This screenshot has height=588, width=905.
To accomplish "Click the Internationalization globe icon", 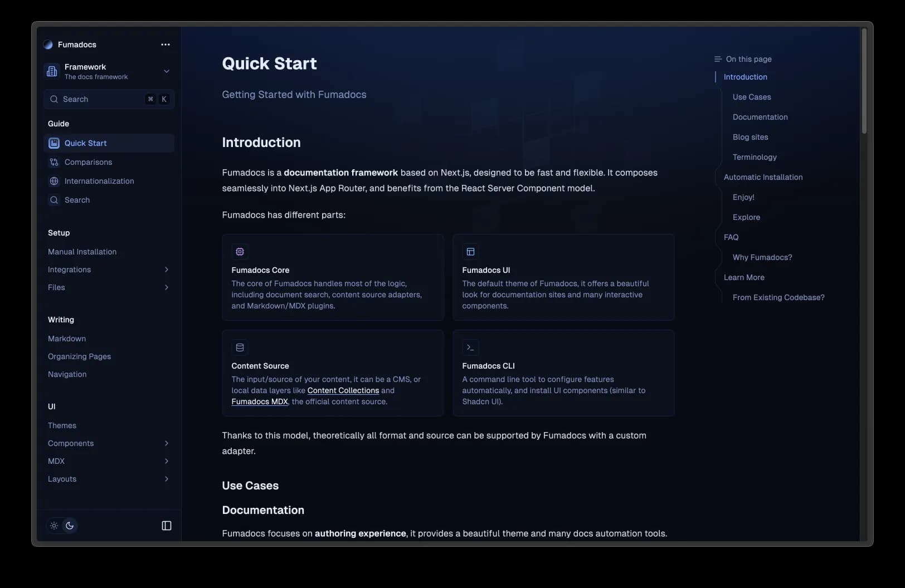I will (x=54, y=181).
